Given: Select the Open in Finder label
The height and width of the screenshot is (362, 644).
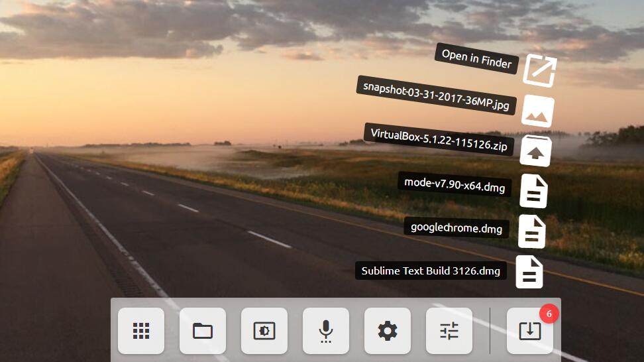Looking at the screenshot, I should click(476, 59).
